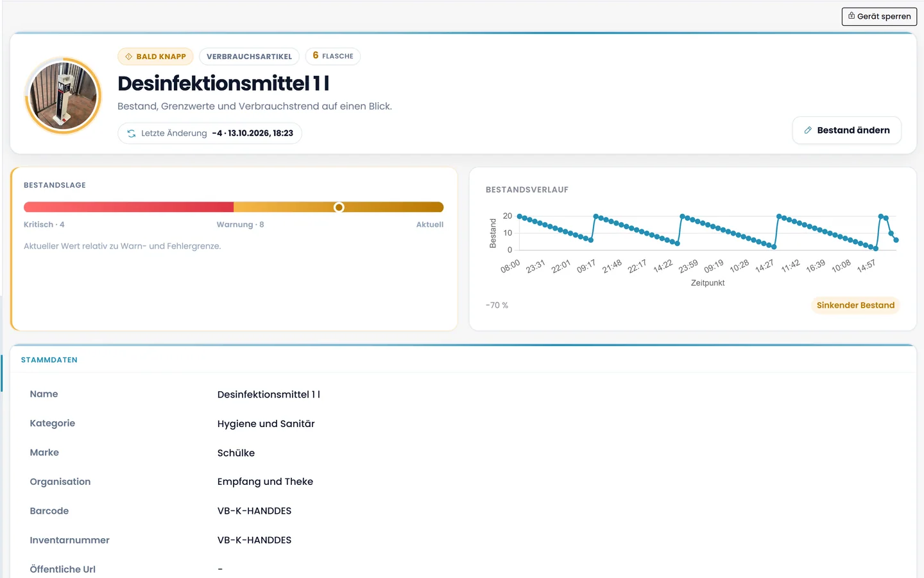Click the 08:00 label on chart axis
924x578 pixels.
[510, 267]
